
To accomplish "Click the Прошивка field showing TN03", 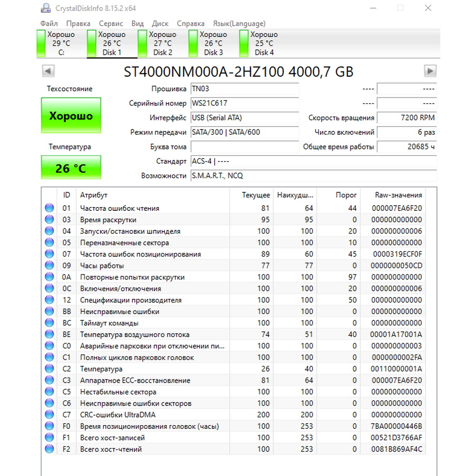I will coord(245,89).
